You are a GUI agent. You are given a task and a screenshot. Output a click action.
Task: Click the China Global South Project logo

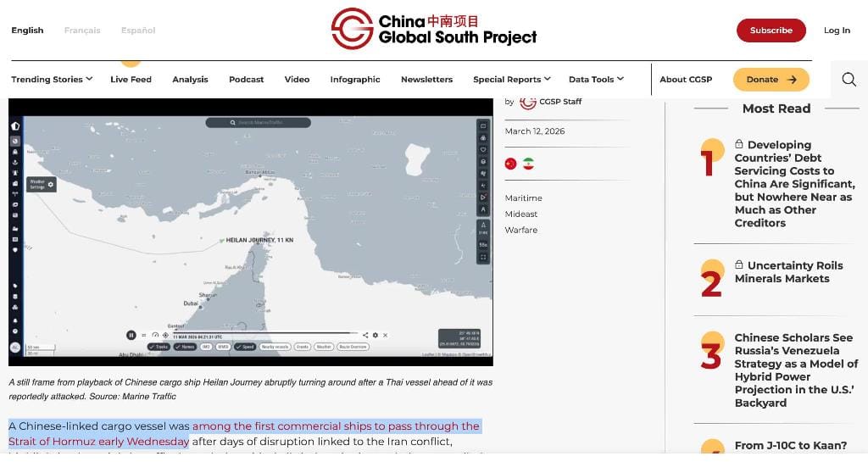point(434,29)
